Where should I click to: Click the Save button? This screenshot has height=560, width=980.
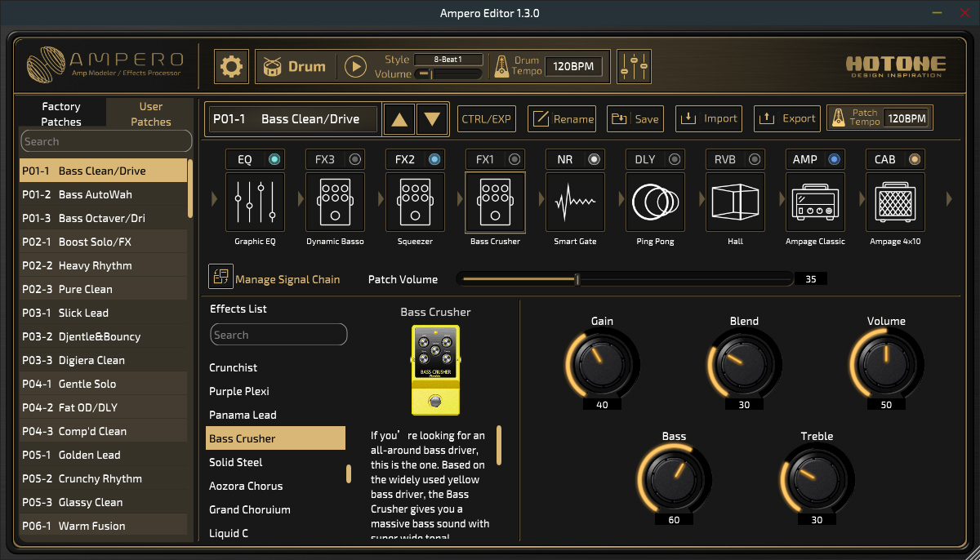[635, 119]
